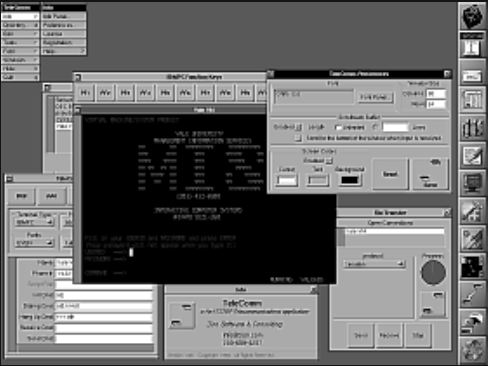Select the highlighted entry in Open Connections list
The image size is (488, 366).
pyautogui.click(x=395, y=231)
